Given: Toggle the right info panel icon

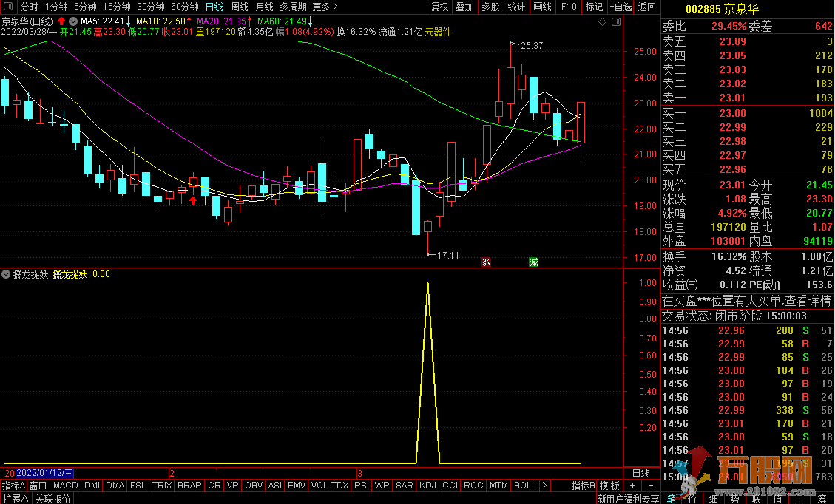Looking at the screenshot, I should tap(616, 22).
